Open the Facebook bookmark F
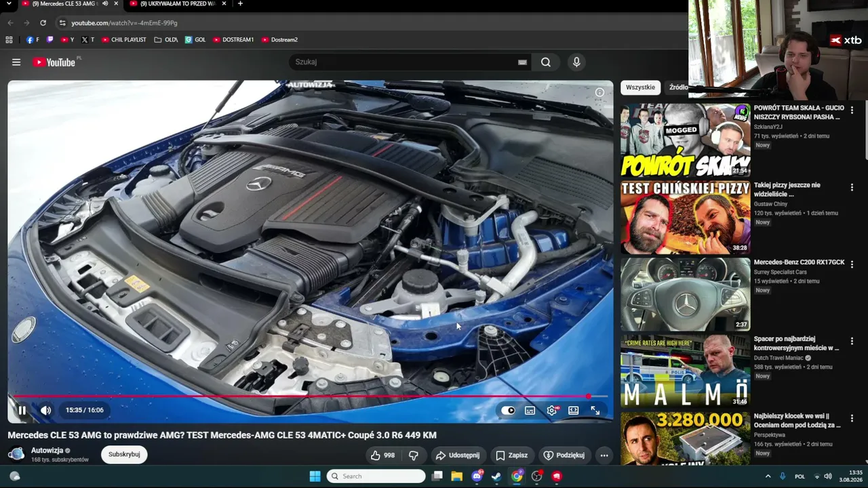This screenshot has height=488, width=868. pyautogui.click(x=33, y=40)
